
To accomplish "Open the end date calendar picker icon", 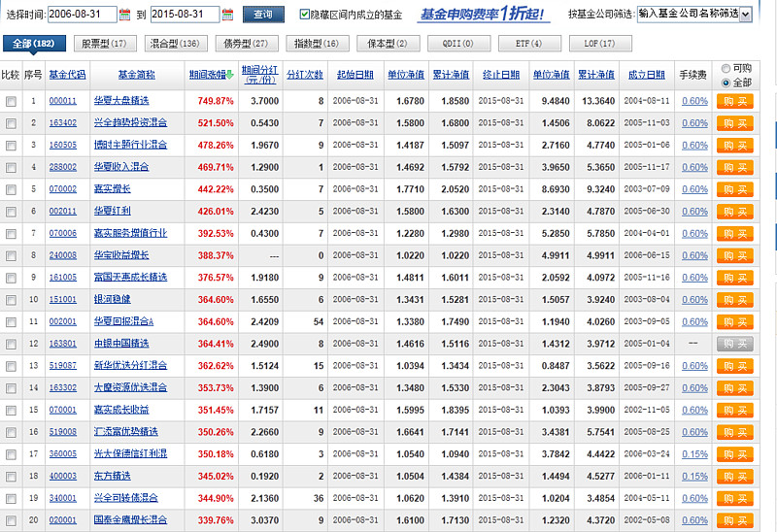I will pos(227,15).
